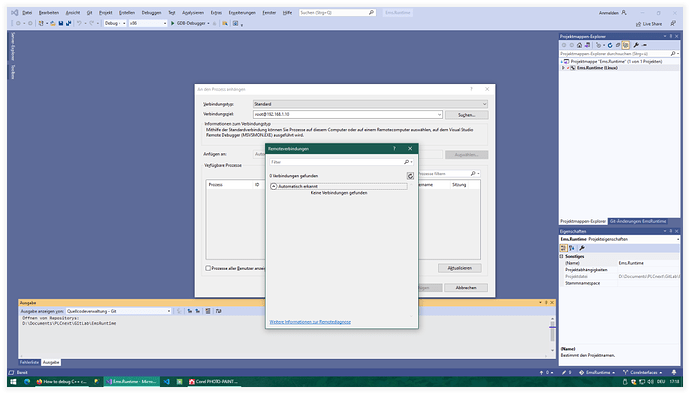Click the notifications bell in status bar

tap(674, 372)
